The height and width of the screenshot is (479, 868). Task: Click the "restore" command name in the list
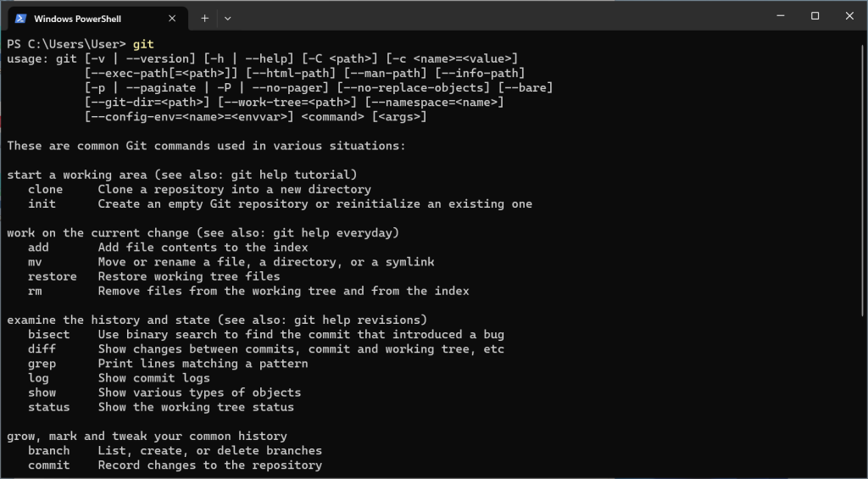tap(52, 276)
